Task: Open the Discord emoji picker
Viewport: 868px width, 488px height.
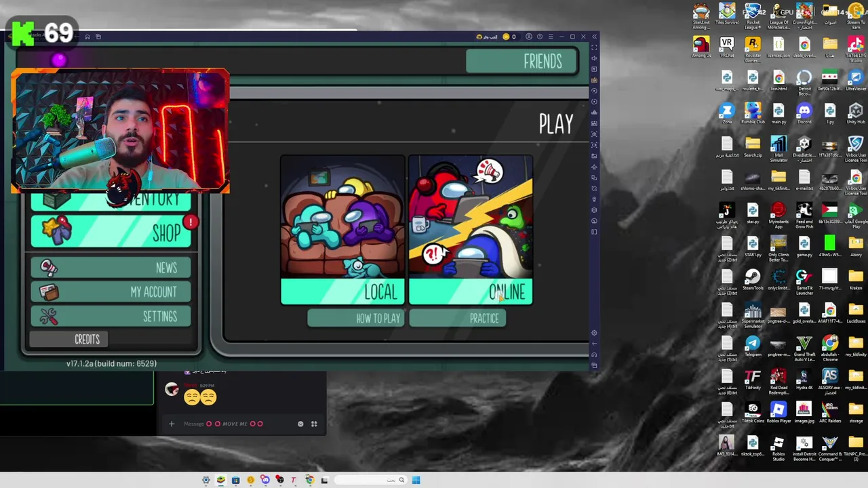Action: point(300,424)
